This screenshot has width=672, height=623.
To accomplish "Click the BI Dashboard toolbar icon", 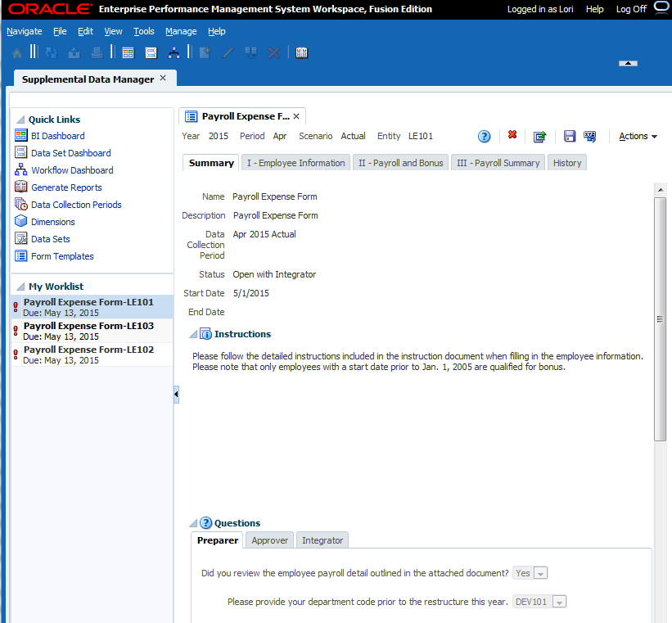I will click(x=128, y=52).
